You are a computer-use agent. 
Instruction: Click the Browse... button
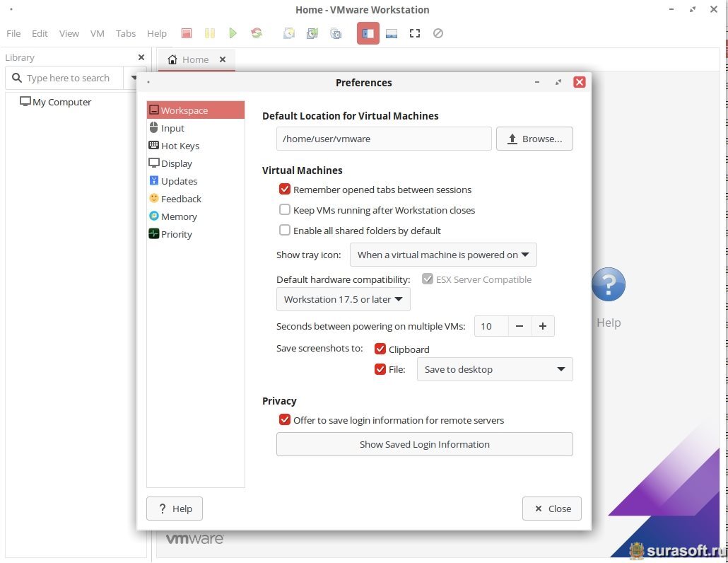[534, 139]
